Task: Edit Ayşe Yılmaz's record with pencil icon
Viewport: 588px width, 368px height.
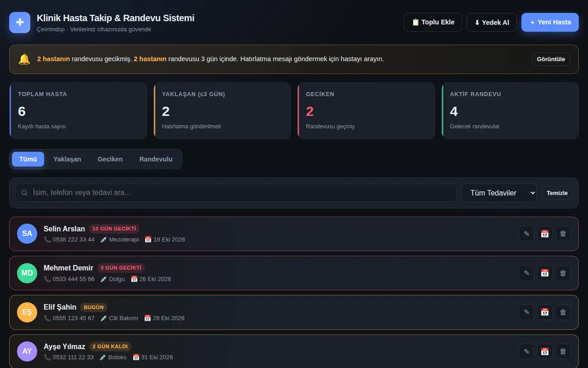Action: 527,351
